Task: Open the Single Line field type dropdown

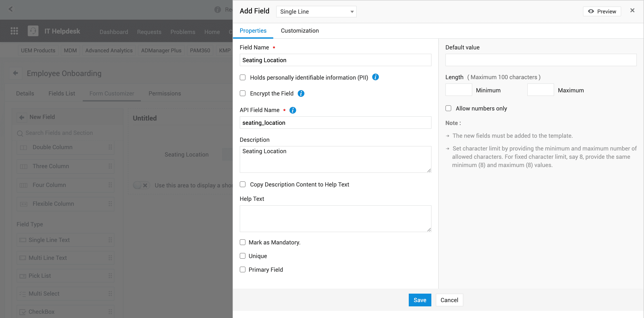Action: (316, 11)
